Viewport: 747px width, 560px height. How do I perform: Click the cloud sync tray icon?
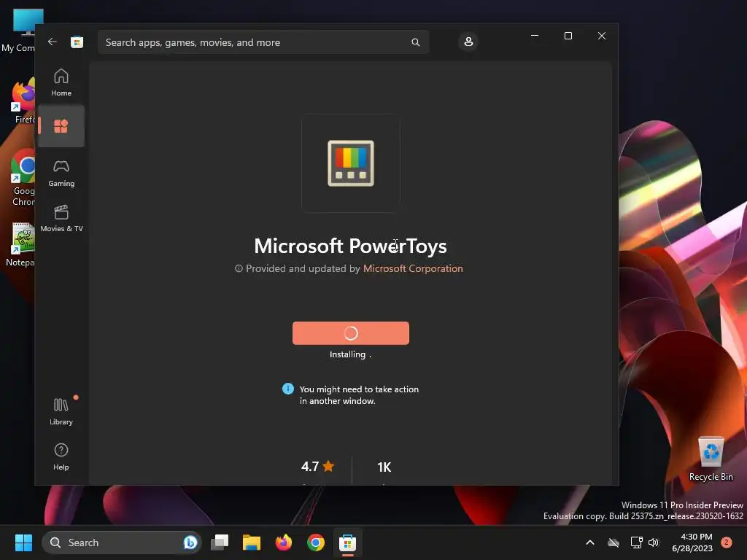614,542
